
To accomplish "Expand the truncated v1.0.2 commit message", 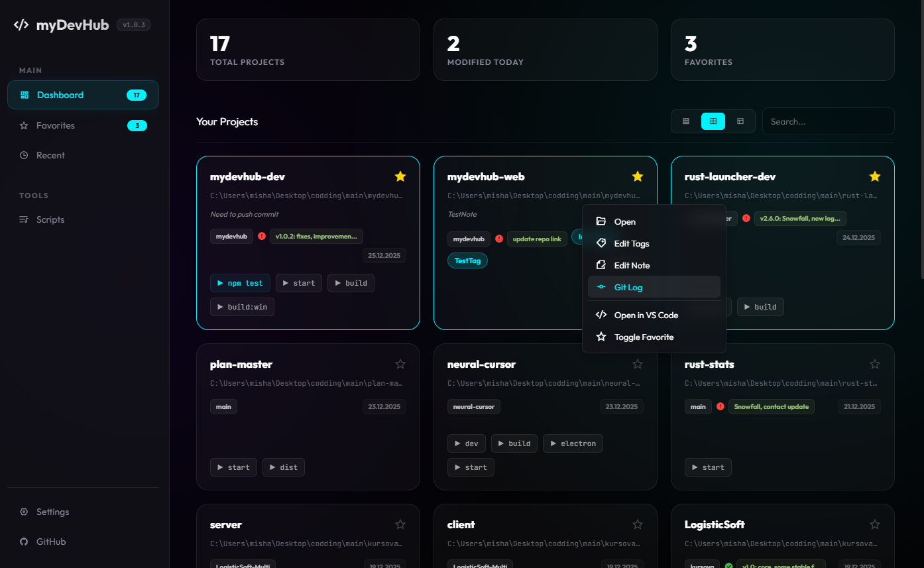I will pyautogui.click(x=316, y=236).
